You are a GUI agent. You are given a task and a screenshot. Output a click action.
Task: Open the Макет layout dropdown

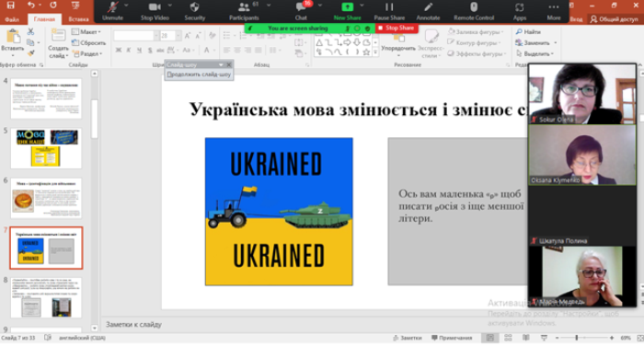pyautogui.click(x=86, y=31)
